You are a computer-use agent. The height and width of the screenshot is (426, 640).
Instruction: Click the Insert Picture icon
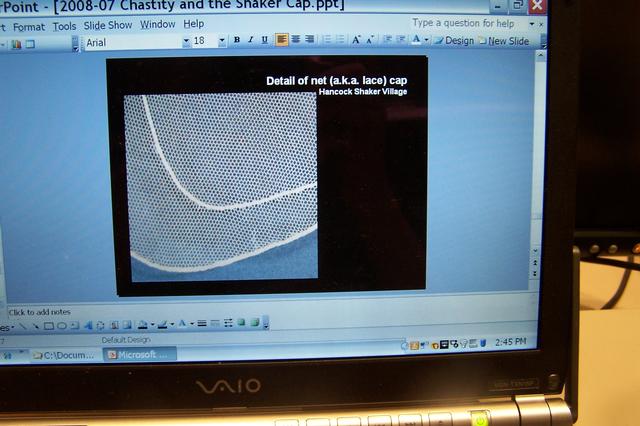[128, 325]
